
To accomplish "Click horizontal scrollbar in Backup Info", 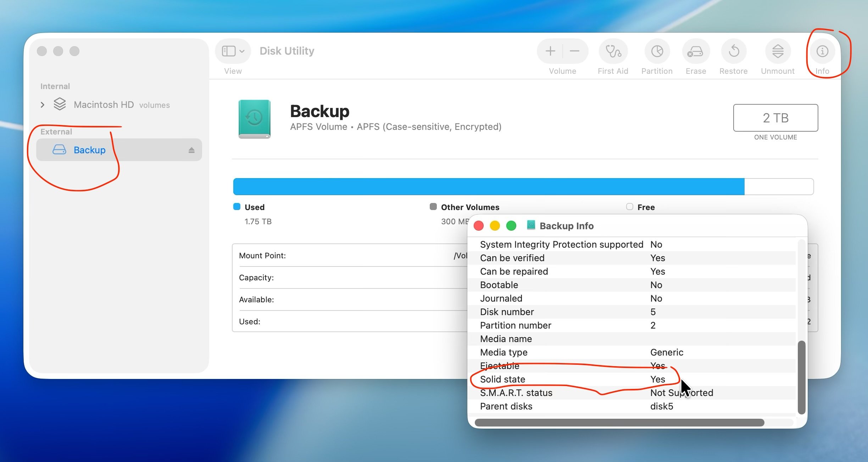I will click(619, 423).
